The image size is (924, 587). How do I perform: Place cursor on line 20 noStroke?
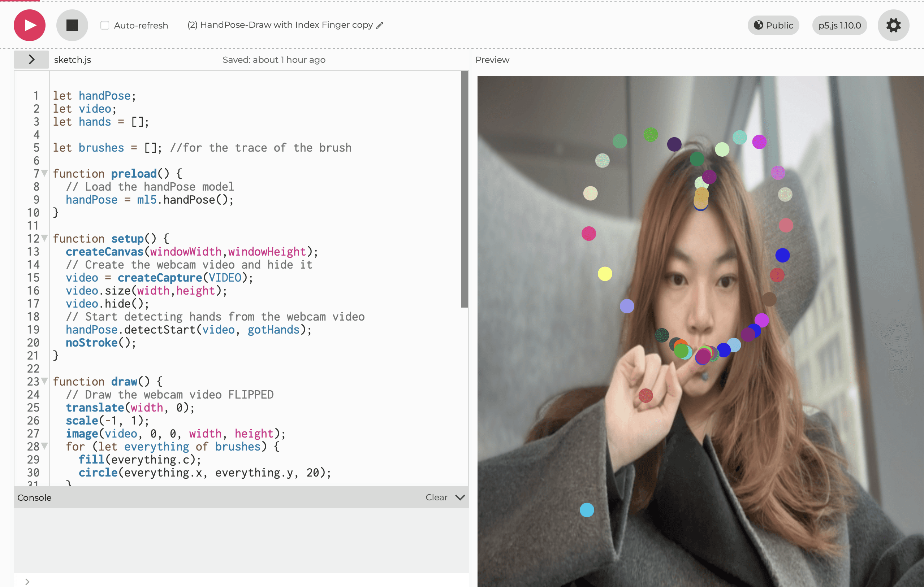click(92, 342)
